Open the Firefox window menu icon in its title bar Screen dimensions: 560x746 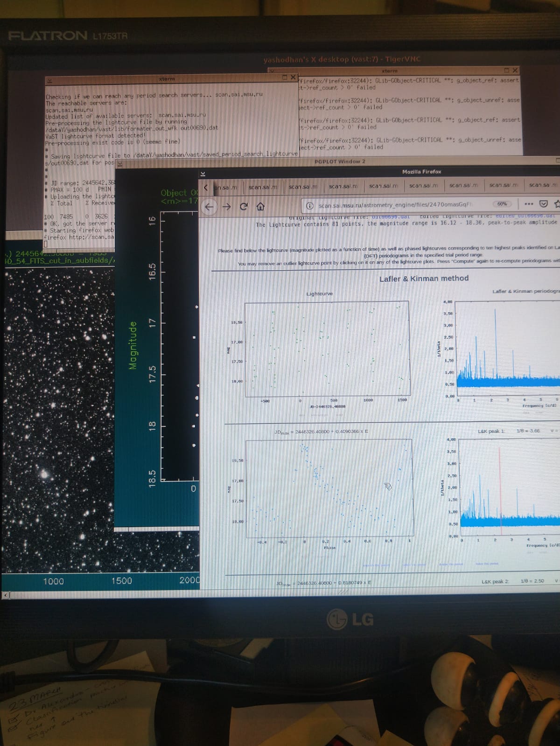click(x=203, y=174)
